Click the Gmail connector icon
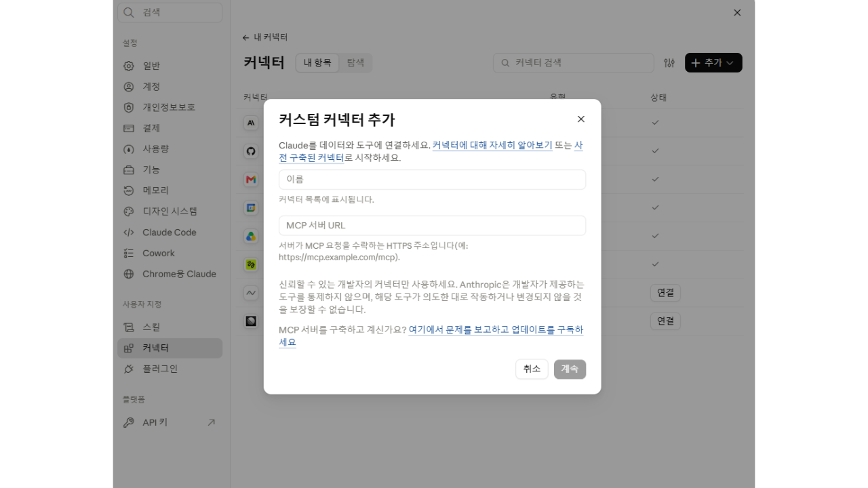This screenshot has height=488, width=868. (251, 180)
